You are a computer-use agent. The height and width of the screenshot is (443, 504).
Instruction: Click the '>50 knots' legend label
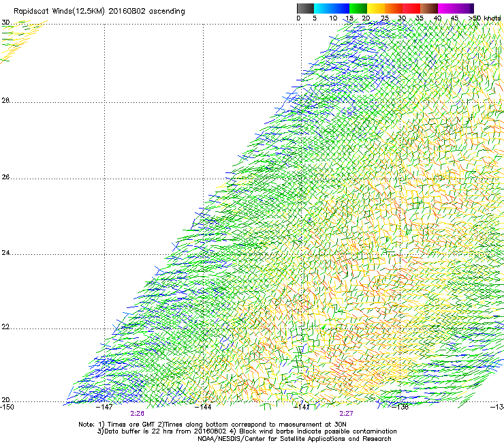[x=484, y=18]
